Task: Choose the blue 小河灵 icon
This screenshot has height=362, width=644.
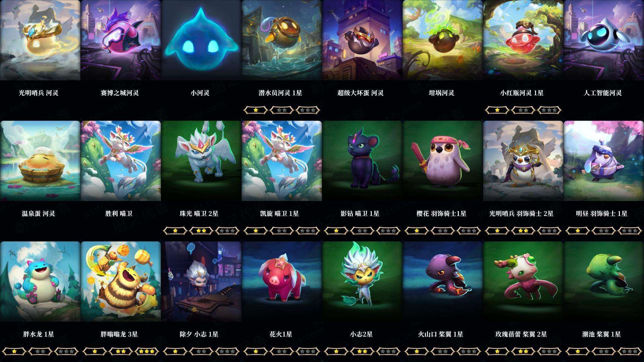Action: tap(201, 40)
